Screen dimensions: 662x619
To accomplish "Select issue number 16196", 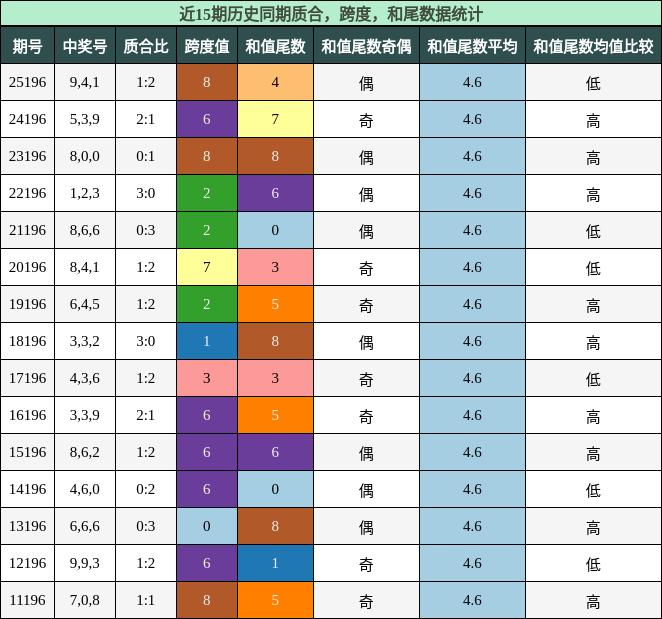I will [x=27, y=415].
